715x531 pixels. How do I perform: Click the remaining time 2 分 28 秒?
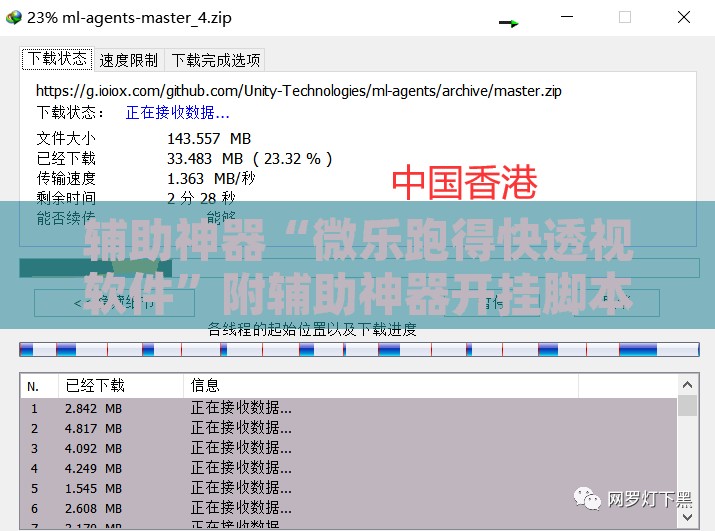201,198
